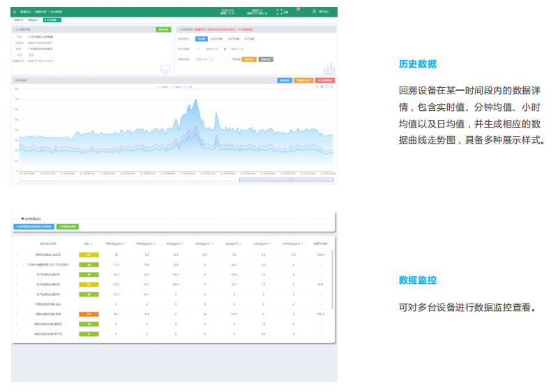Screen dimensions: 558x392
Task: Select the blue real-time value data type tab
Action: [201, 39]
